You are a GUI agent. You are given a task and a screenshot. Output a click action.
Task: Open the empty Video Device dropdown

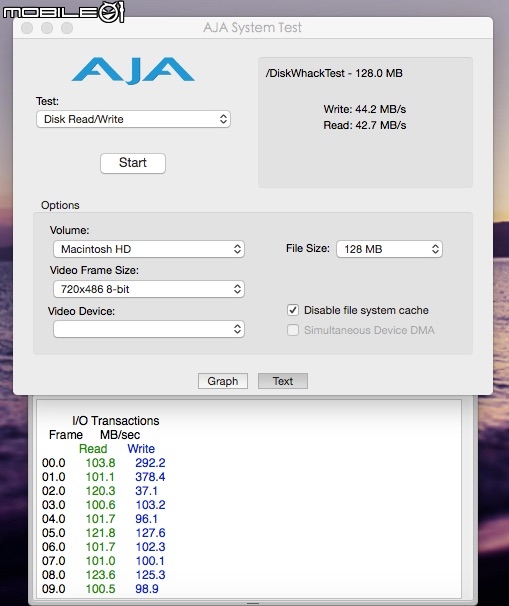tap(149, 329)
